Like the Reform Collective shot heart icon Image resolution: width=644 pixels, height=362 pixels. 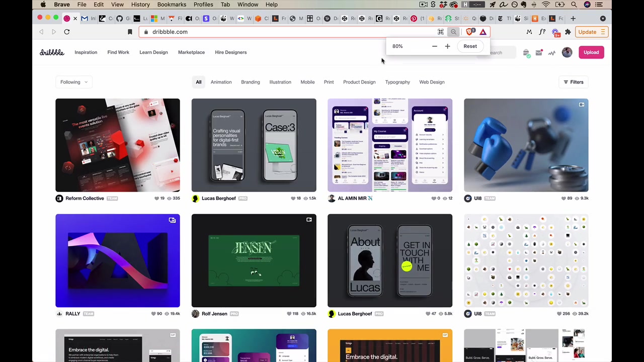tap(157, 198)
